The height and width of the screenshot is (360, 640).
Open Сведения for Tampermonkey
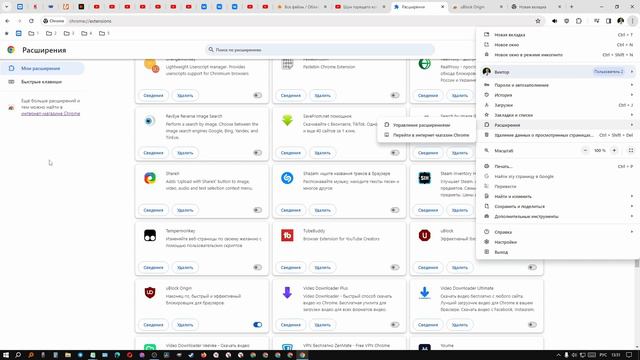coord(153,267)
